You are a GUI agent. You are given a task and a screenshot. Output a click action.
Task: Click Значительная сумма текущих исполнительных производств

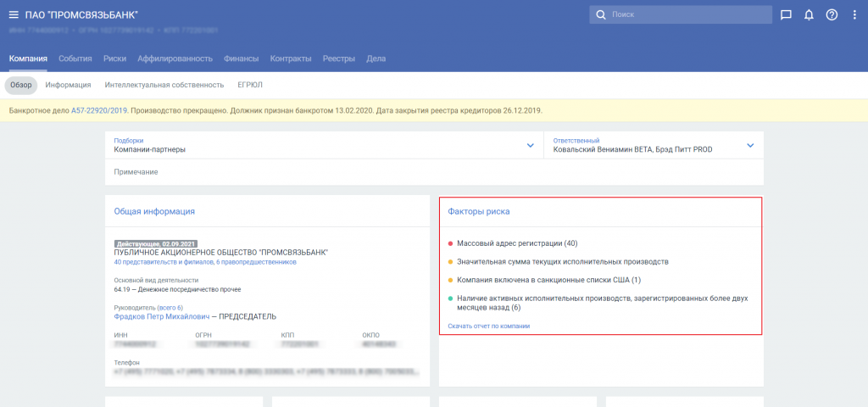click(563, 262)
